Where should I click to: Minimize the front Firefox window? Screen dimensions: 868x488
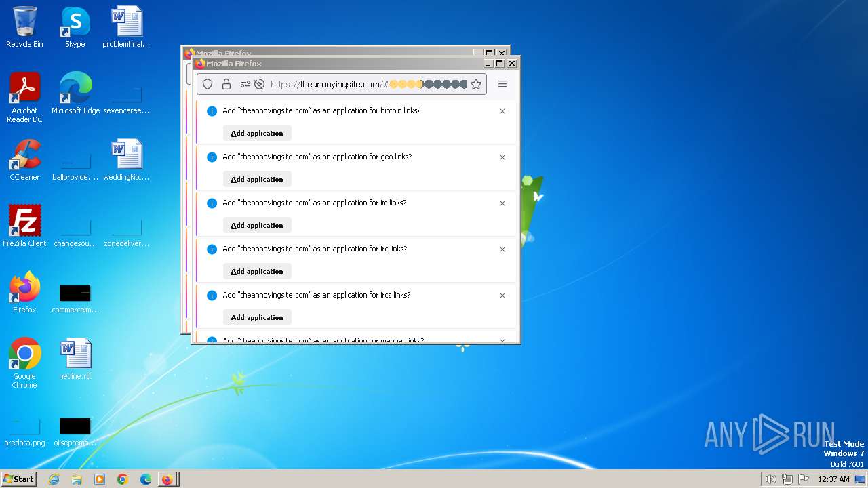point(488,64)
